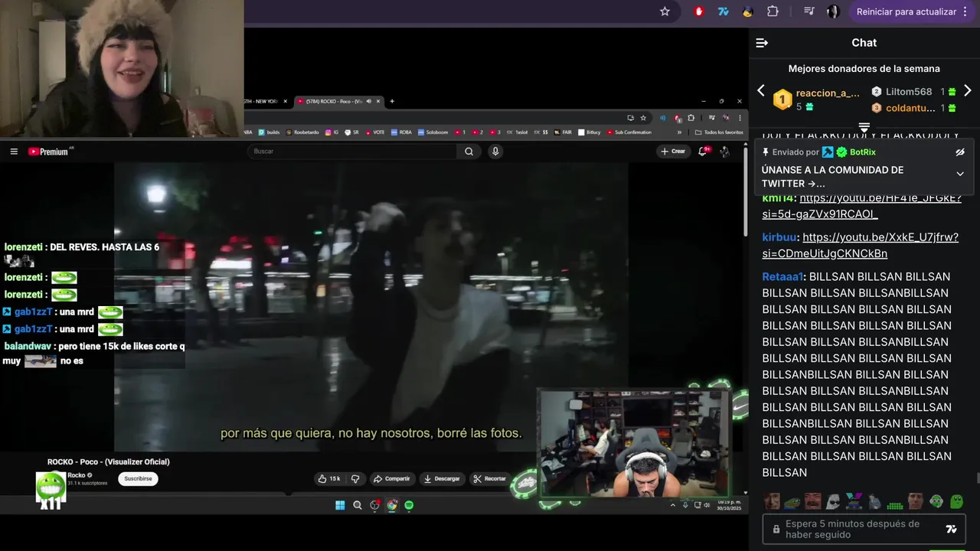This screenshot has width=980, height=551.
Task: Open the YouTube Crear button
Action: 673,152
